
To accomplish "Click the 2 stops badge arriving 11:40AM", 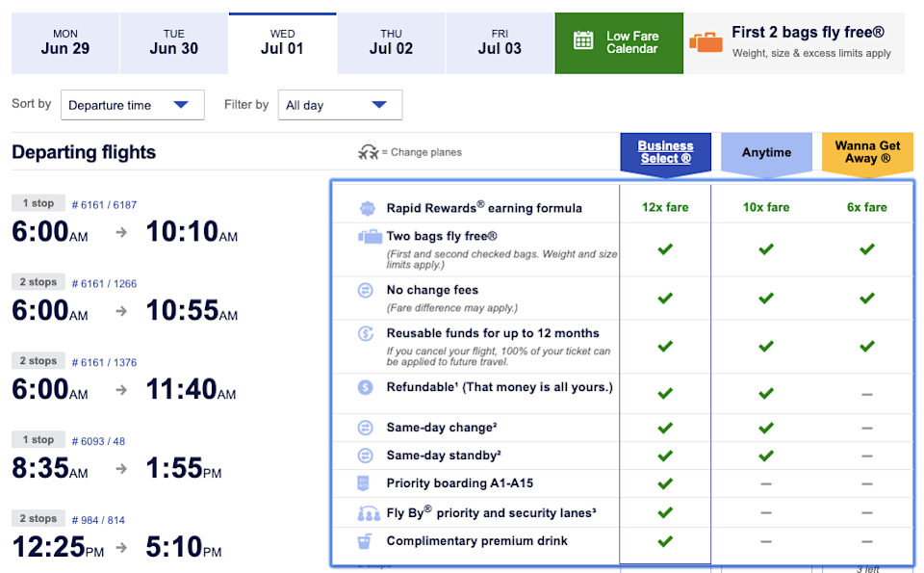I will click(x=38, y=361).
